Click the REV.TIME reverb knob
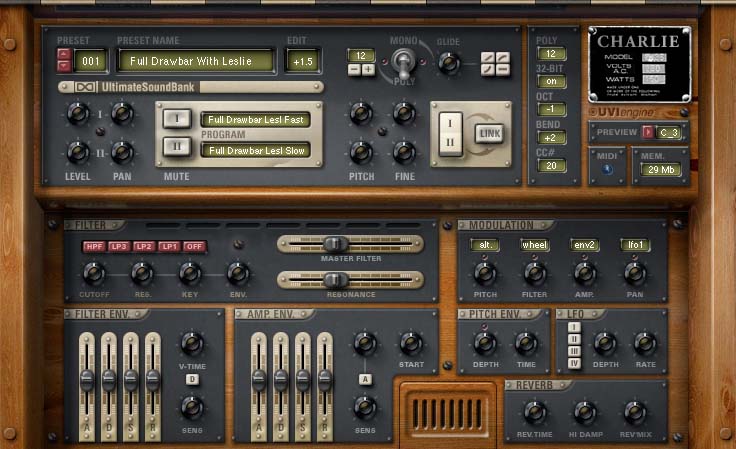 (x=535, y=413)
